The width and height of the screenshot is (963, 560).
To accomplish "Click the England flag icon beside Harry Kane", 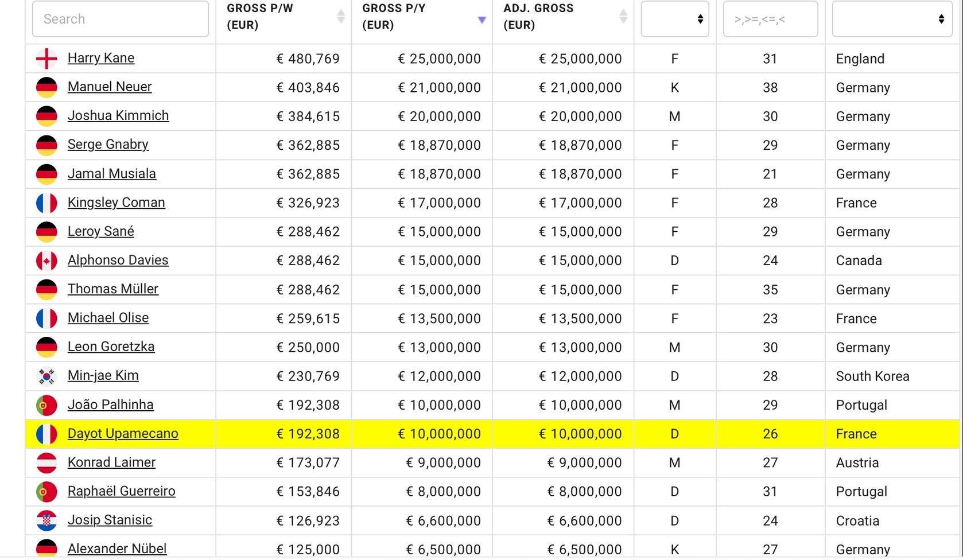I will tap(46, 59).
